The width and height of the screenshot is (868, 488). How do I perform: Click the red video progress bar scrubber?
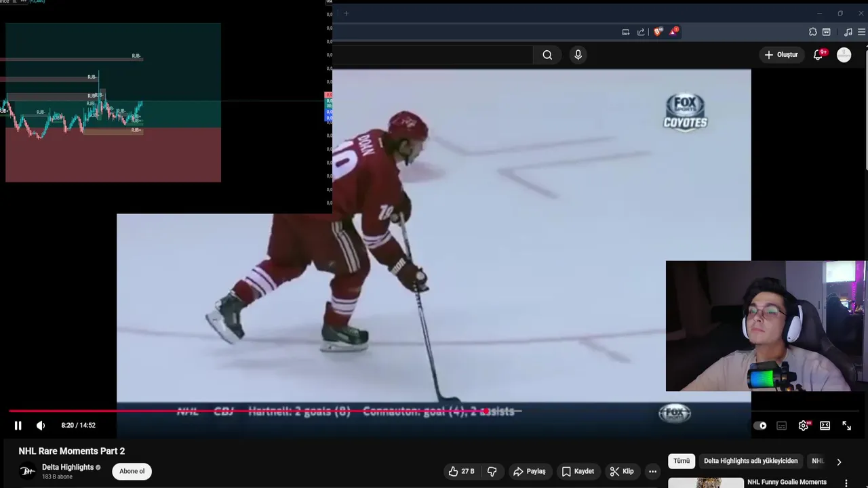click(486, 411)
